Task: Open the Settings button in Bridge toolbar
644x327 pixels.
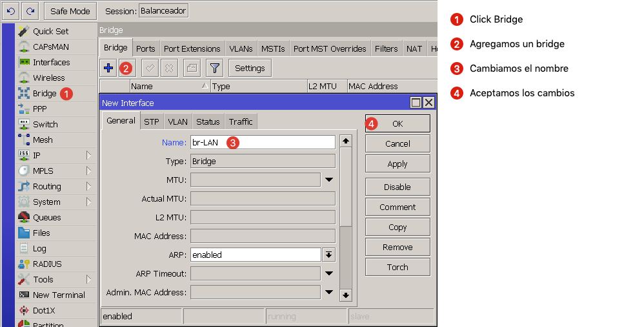Action: [x=250, y=68]
